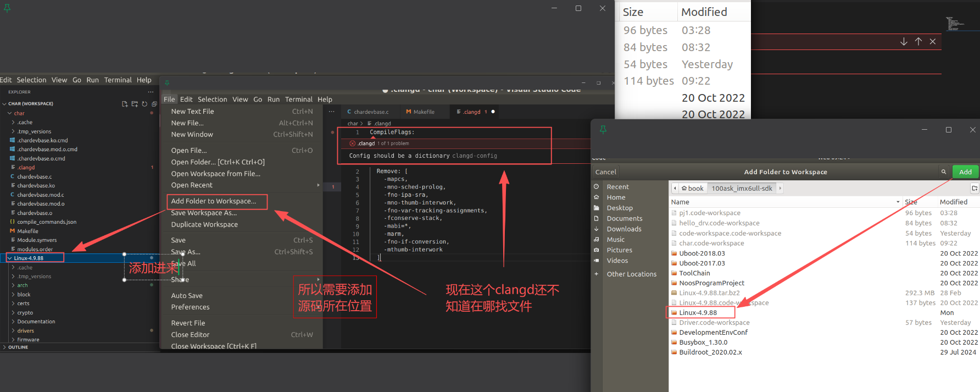The image size is (980, 392).
Task: Expand the drivers folder
Action: (13, 331)
